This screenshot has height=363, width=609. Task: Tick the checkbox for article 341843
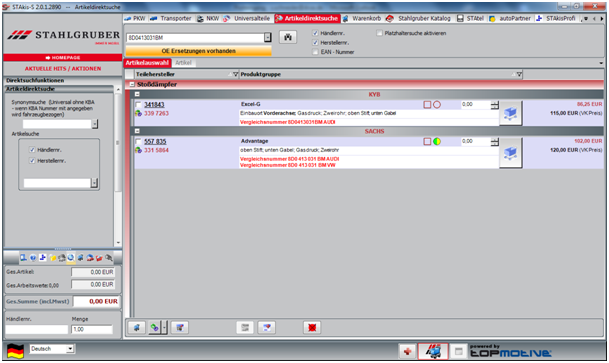click(x=138, y=105)
